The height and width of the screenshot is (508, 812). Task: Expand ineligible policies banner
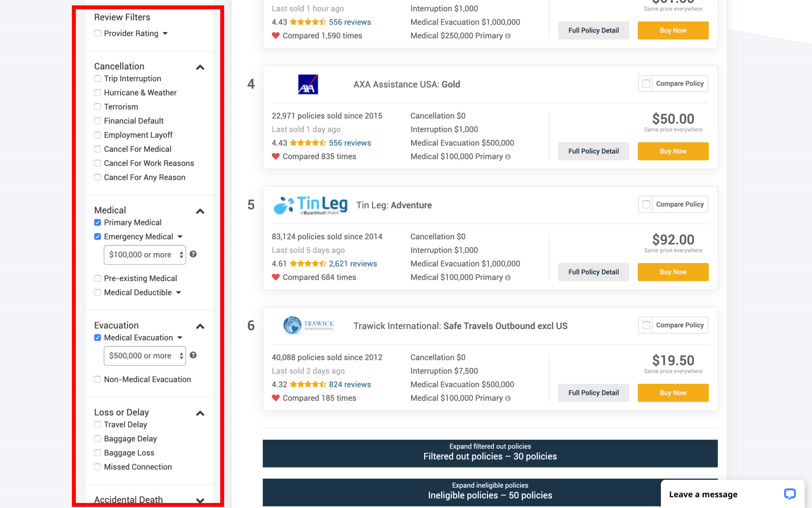490,491
